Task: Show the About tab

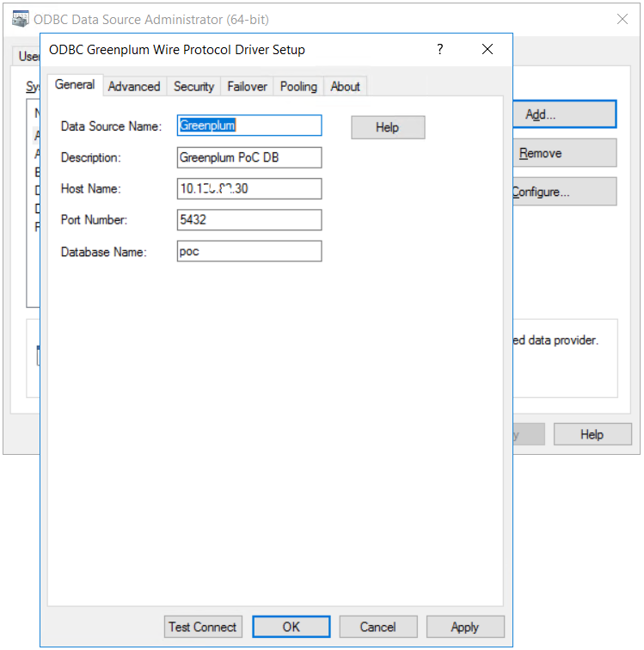Action: [x=345, y=87]
